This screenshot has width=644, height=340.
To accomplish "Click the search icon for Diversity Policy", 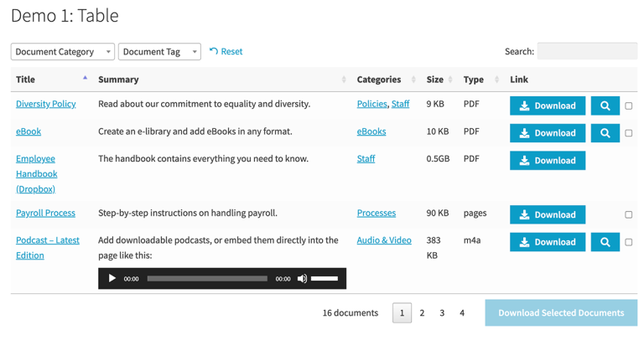I will [605, 106].
